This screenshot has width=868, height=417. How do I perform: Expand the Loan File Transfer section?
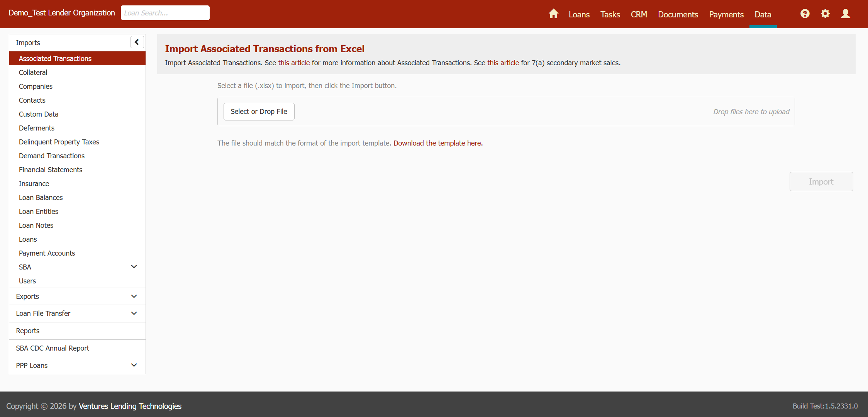coord(134,314)
